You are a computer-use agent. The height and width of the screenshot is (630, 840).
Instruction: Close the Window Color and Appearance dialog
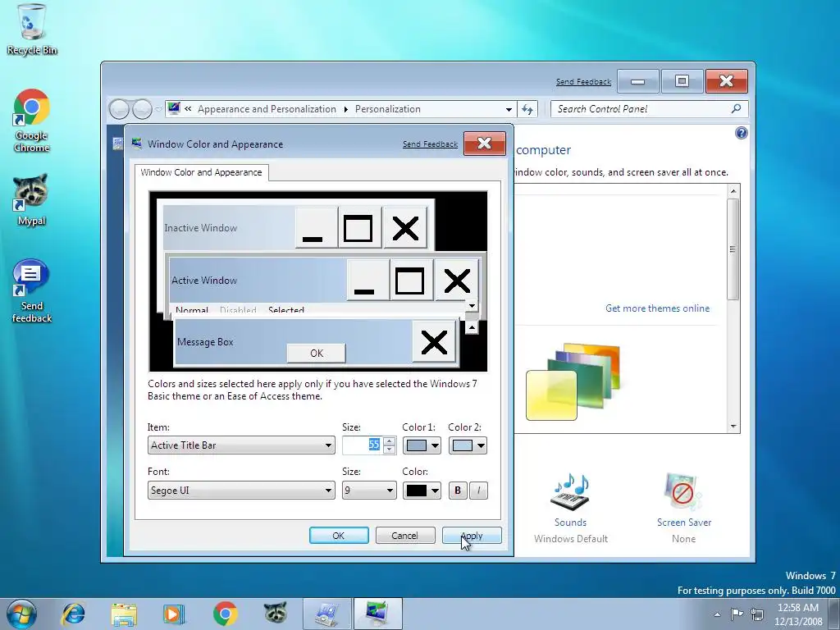click(x=484, y=143)
